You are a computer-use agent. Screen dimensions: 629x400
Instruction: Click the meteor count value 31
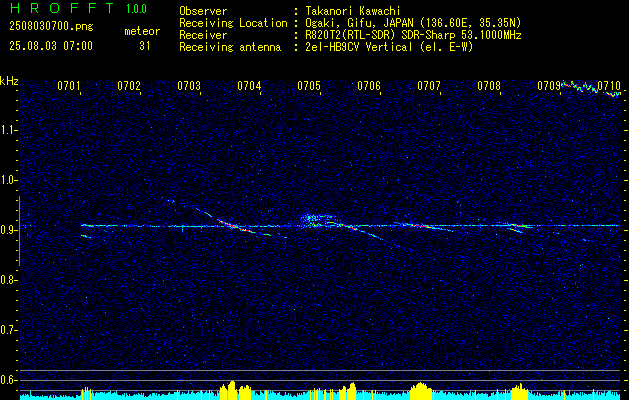click(x=145, y=46)
